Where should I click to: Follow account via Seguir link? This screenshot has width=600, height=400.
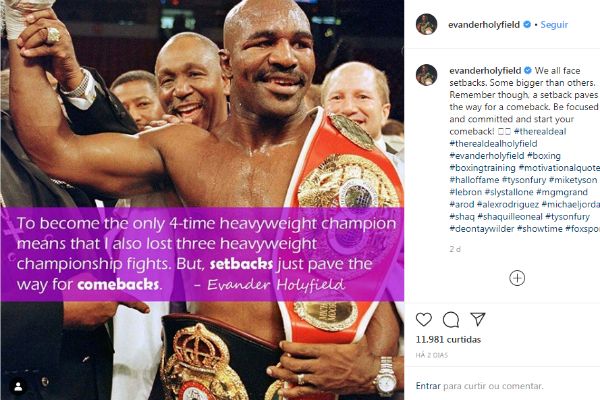(x=554, y=24)
